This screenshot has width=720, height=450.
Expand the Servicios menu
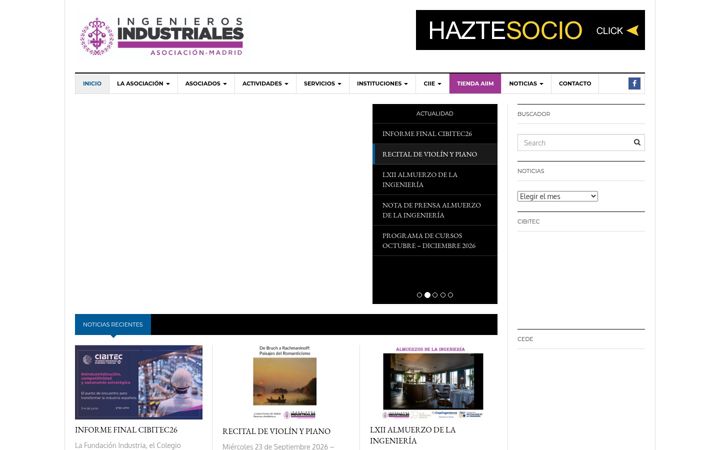click(322, 84)
